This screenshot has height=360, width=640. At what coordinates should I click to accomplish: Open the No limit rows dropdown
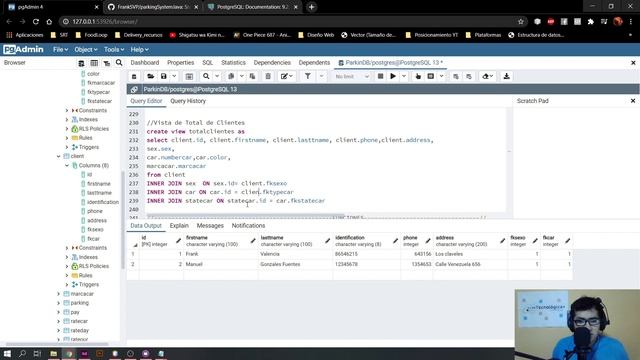pyautogui.click(x=352, y=76)
